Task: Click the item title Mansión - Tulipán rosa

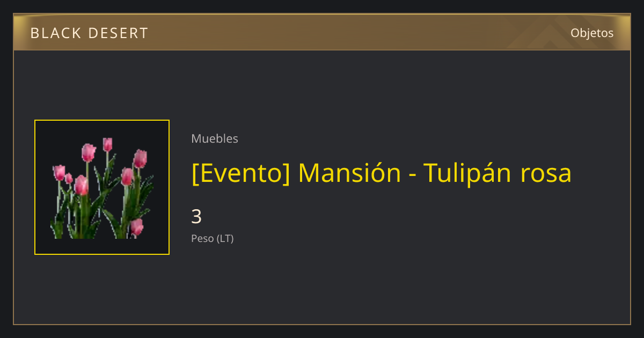Action: click(382, 173)
